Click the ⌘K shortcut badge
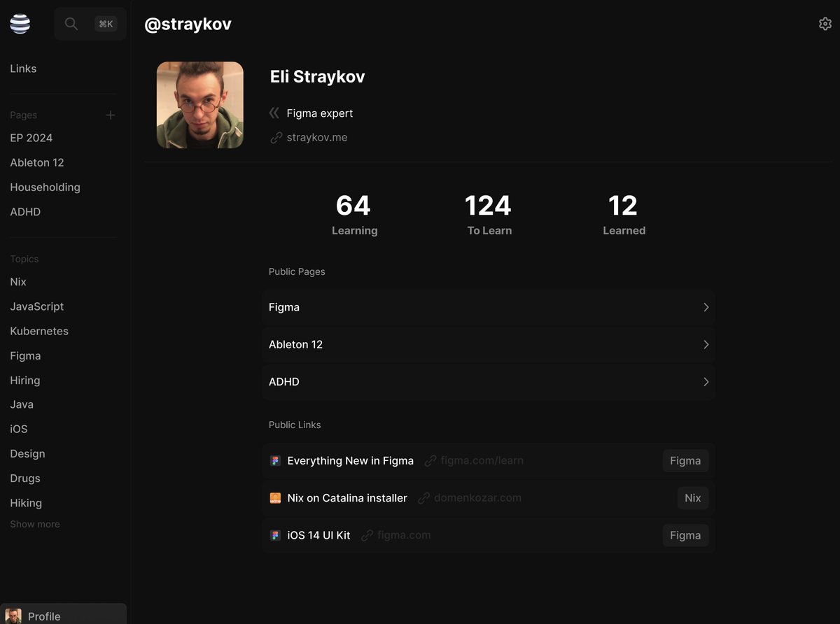Viewport: 840px width, 624px height. [106, 24]
